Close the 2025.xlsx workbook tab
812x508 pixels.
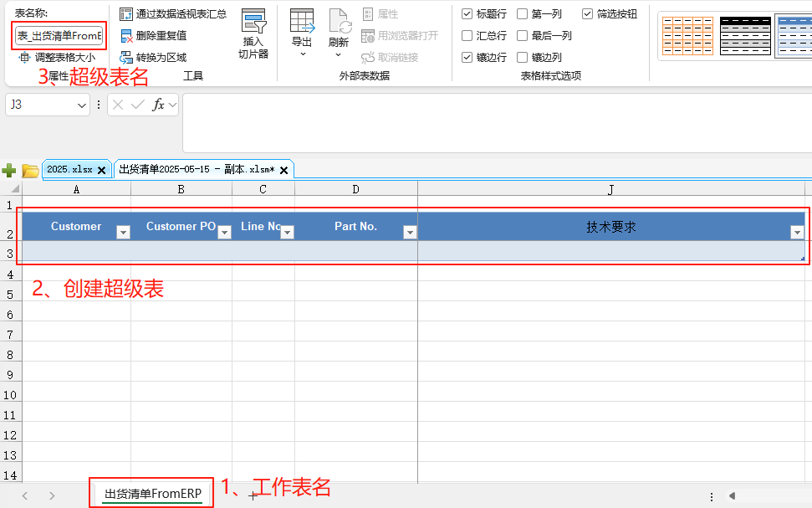point(101,170)
